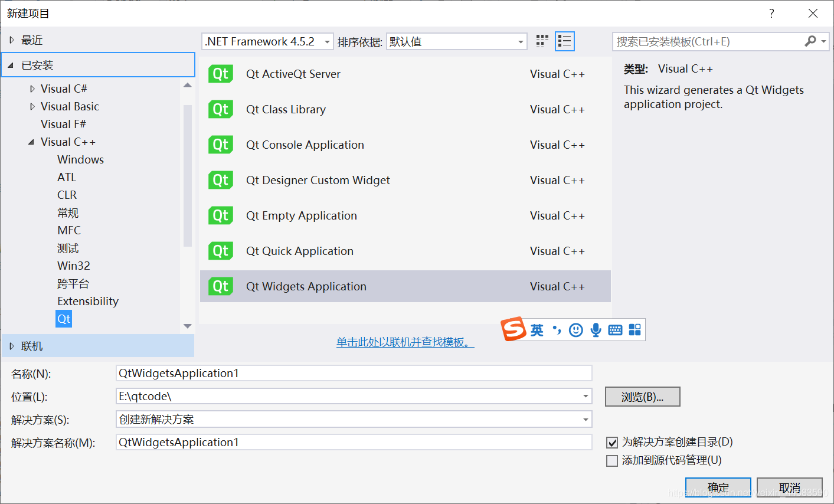
Task: Select Qt ActiveQt Server template text
Action: (x=293, y=74)
